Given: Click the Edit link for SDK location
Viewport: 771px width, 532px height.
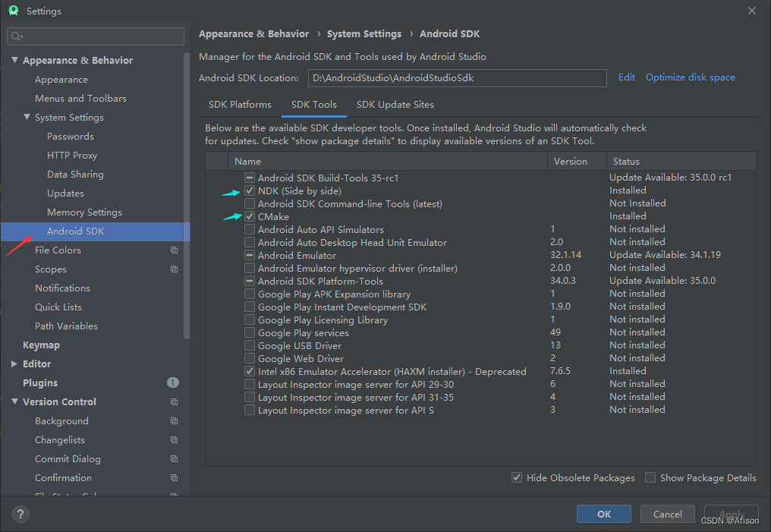Looking at the screenshot, I should [x=627, y=77].
